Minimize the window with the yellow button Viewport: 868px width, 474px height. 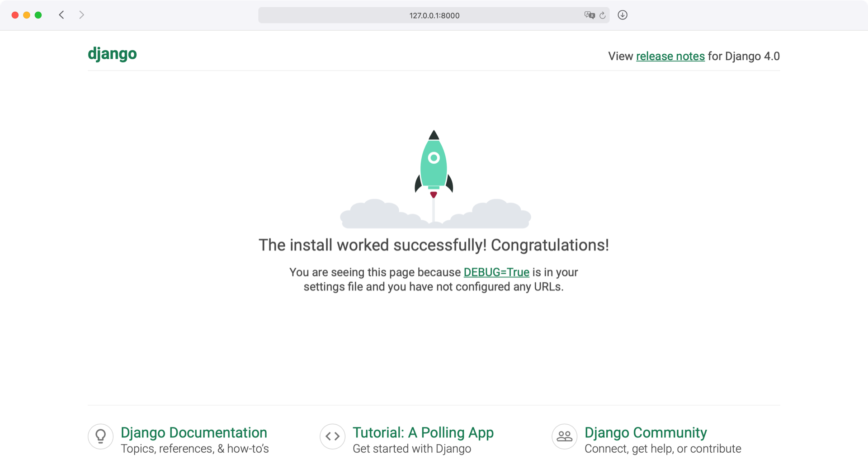point(27,15)
